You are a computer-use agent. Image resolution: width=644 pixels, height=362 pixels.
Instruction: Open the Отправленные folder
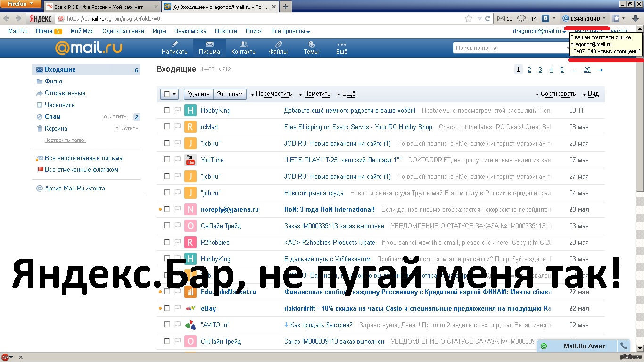click(65, 93)
